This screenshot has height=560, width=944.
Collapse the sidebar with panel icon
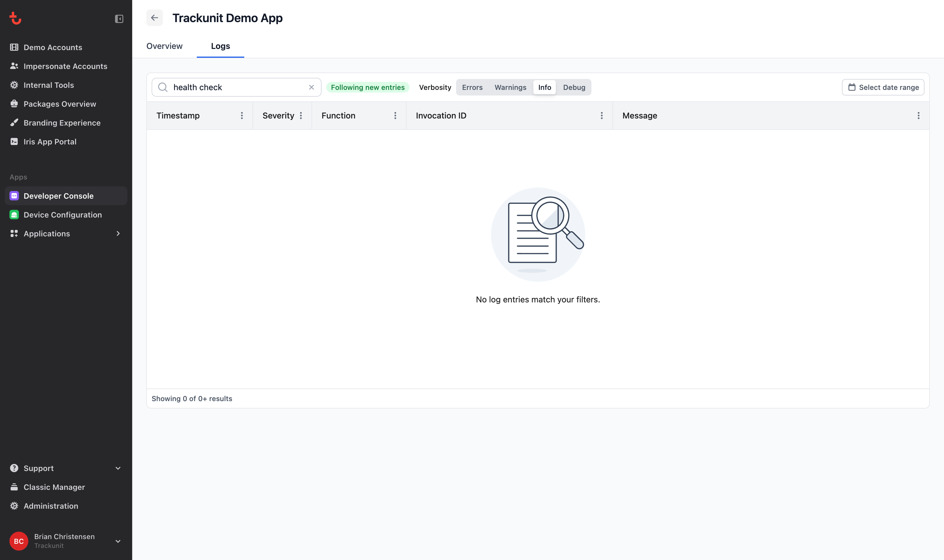point(119,19)
